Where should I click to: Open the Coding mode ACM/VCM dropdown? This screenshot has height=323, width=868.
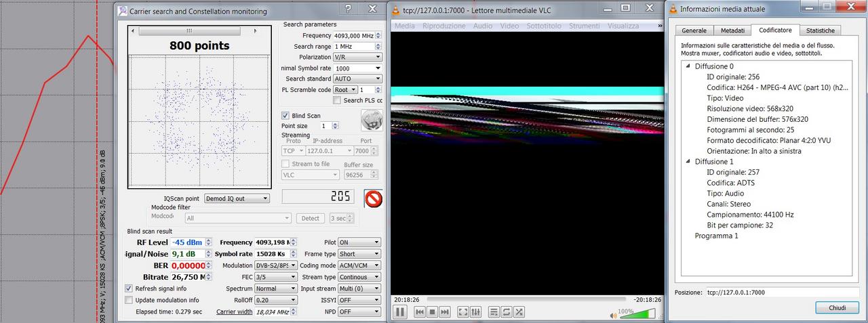pos(359,265)
